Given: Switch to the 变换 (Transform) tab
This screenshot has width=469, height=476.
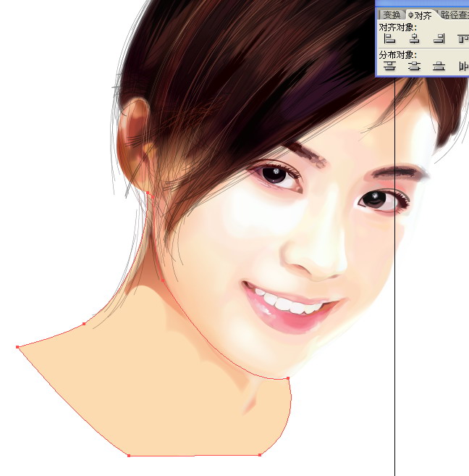Looking at the screenshot, I should [x=392, y=14].
